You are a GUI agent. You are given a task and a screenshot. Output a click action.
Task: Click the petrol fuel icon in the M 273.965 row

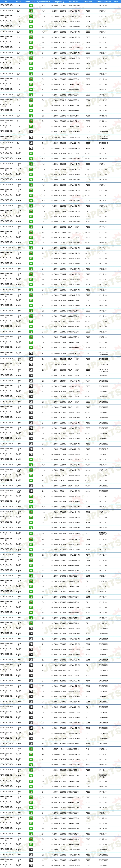(x=31, y=110)
